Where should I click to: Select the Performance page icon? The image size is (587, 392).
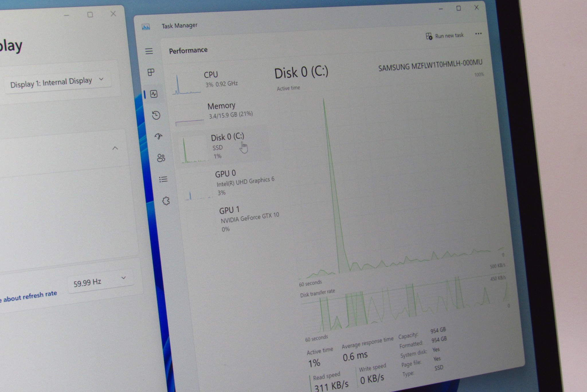tap(154, 94)
